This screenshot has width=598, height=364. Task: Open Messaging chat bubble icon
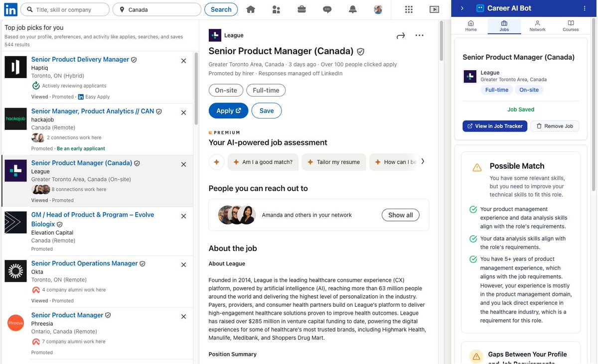pos(327,9)
